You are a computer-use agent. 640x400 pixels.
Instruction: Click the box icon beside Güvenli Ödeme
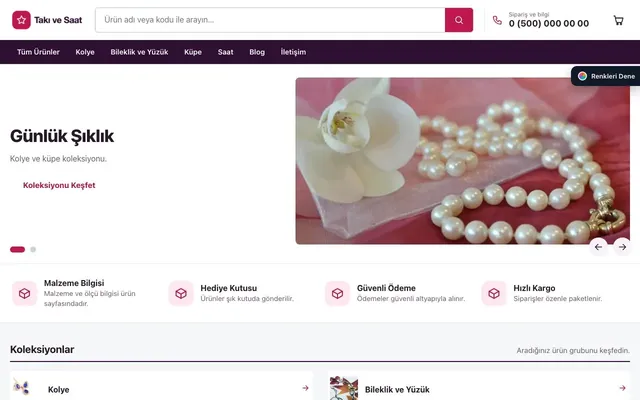[x=337, y=293]
